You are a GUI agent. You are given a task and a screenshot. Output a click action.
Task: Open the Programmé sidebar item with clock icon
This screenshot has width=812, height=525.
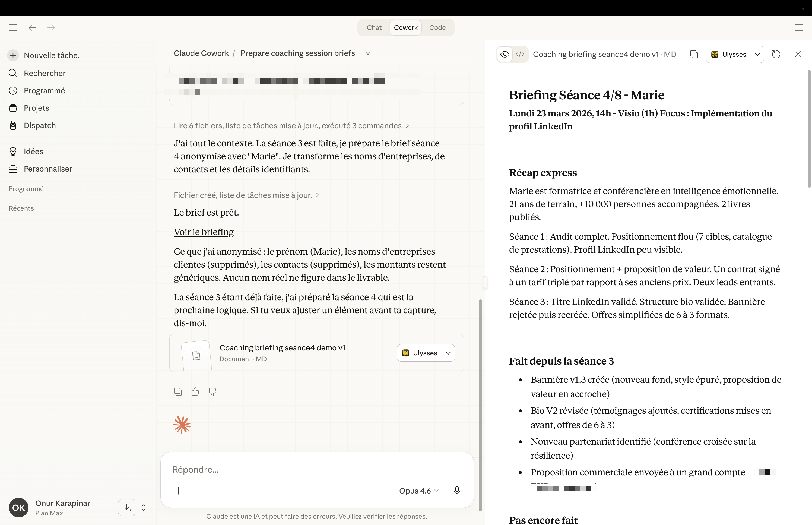[x=44, y=91]
